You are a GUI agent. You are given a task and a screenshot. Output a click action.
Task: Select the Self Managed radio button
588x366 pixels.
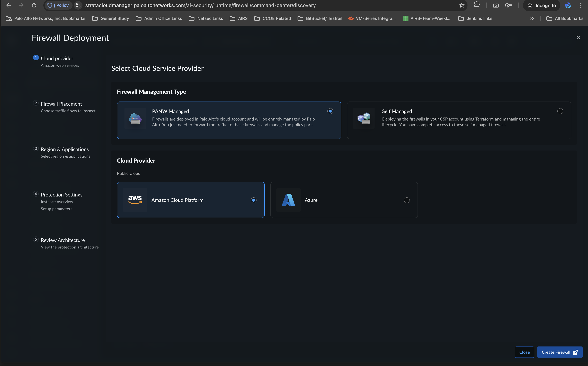click(560, 111)
